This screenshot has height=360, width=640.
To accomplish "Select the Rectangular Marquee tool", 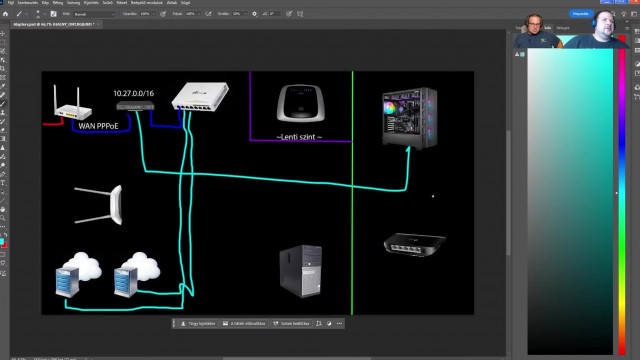I will (x=3, y=42).
